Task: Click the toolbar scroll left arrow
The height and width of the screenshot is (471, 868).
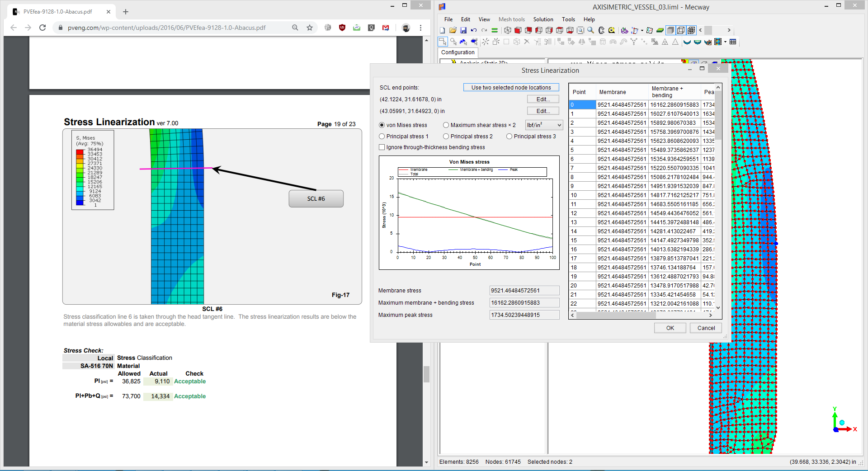Action: tap(701, 30)
